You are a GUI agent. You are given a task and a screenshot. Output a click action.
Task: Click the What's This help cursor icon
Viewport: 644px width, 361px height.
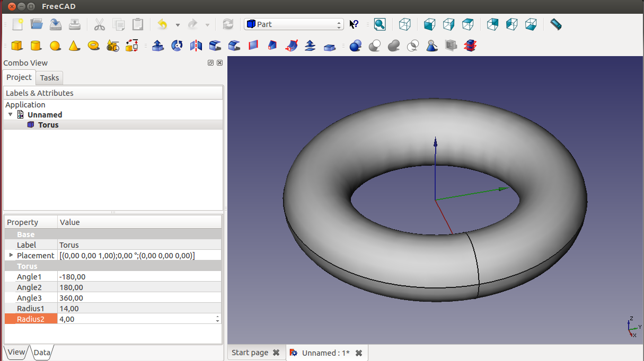(x=354, y=24)
